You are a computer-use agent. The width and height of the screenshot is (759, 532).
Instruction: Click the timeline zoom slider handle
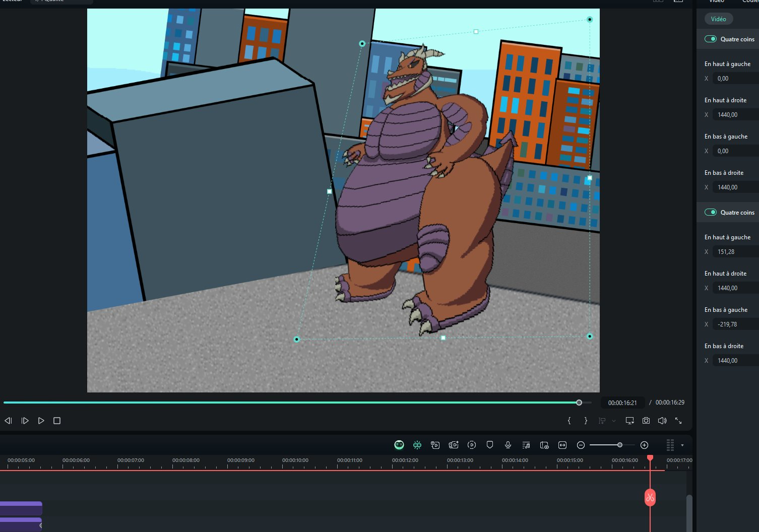[620, 445]
